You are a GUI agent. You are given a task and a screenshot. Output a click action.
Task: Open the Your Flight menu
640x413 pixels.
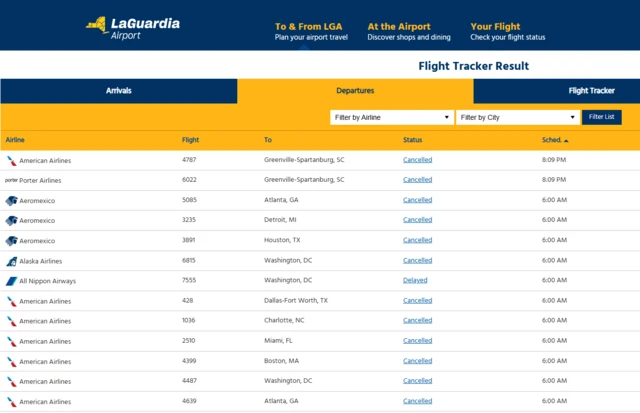[x=507, y=31]
